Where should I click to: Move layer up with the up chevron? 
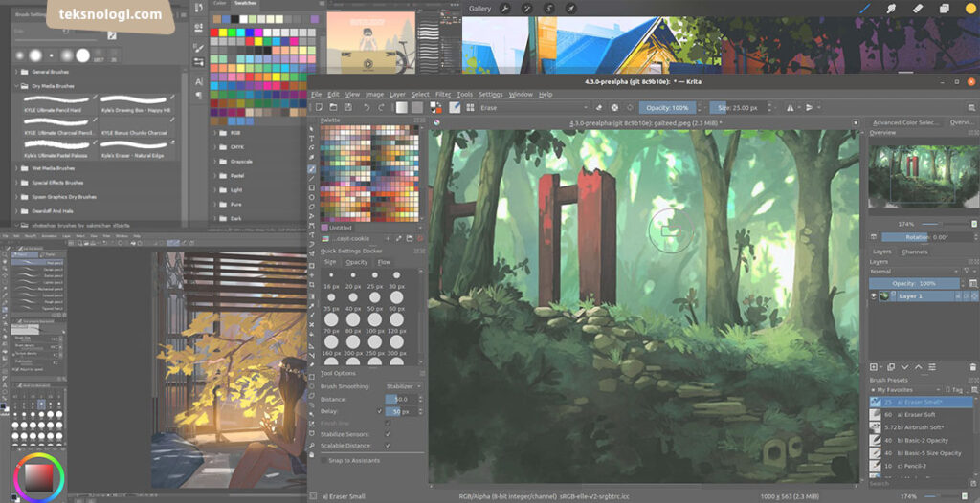click(x=918, y=367)
